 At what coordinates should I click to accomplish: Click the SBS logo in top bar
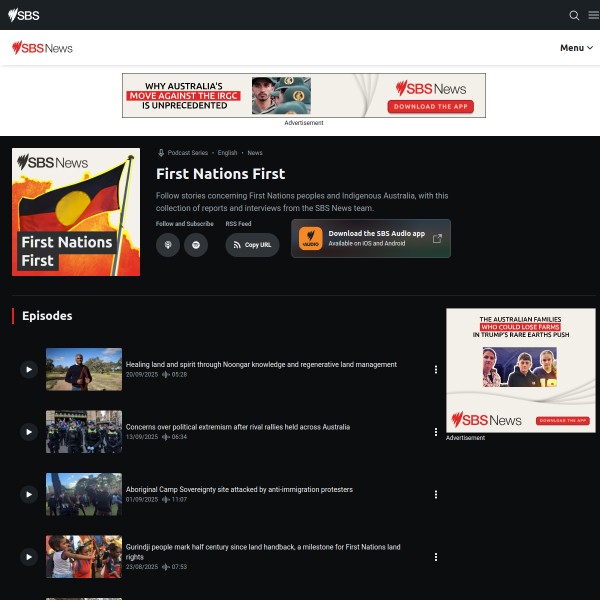point(24,15)
